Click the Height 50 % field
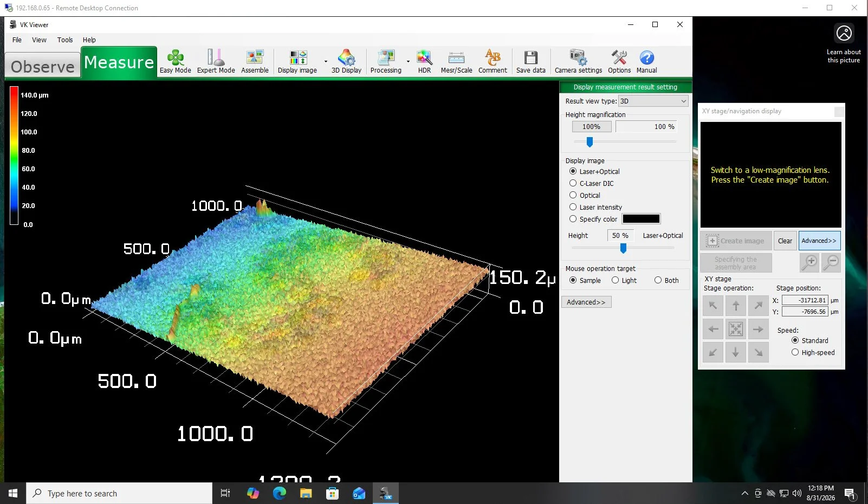The height and width of the screenshot is (504, 868). [x=620, y=236]
